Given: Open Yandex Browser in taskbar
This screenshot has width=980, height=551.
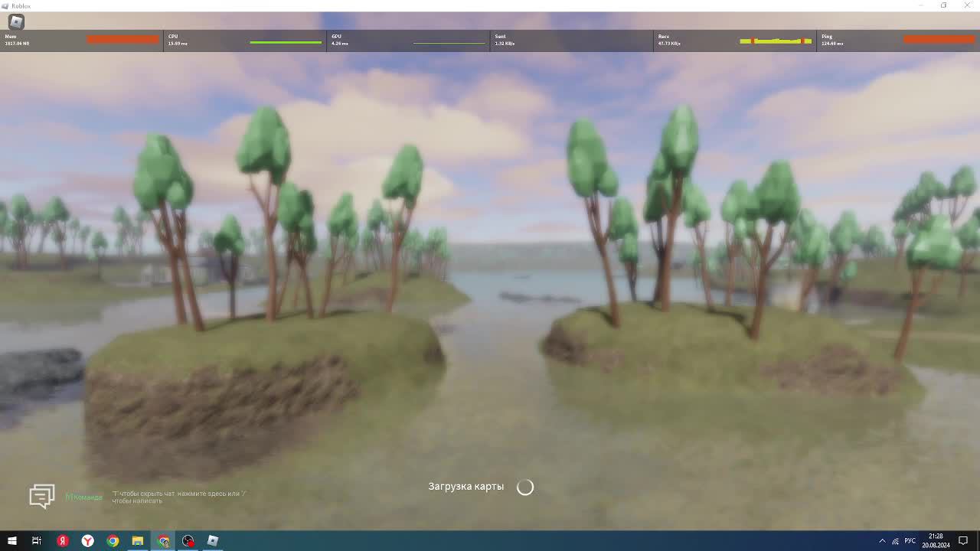Looking at the screenshot, I should [88, 541].
